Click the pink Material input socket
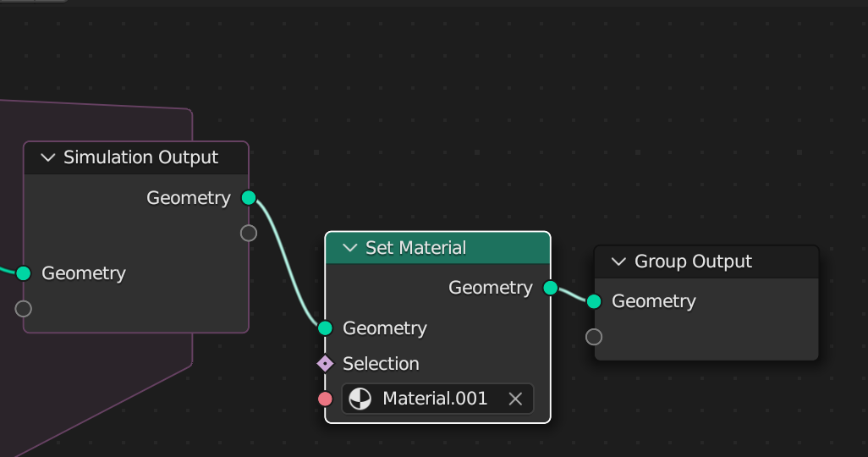Viewport: 868px width, 457px height. [326, 399]
